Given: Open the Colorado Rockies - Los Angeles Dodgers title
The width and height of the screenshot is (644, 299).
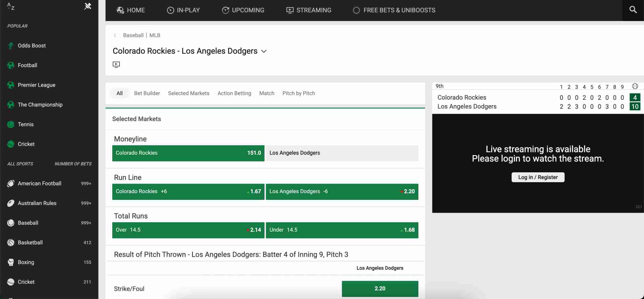Looking at the screenshot, I should pyautogui.click(x=185, y=51).
